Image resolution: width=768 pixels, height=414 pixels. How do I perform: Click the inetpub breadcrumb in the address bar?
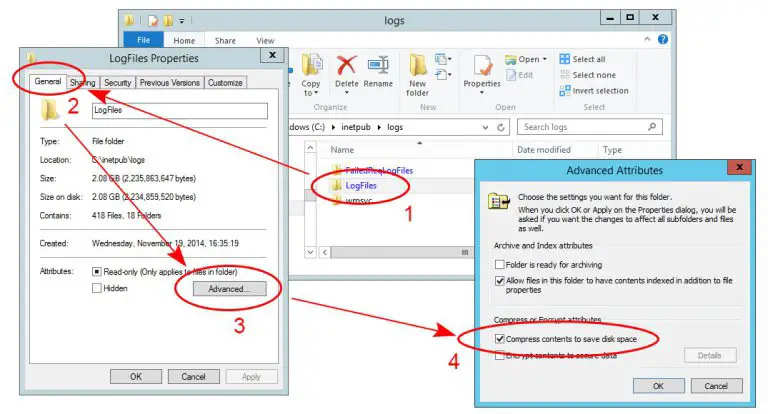356,127
